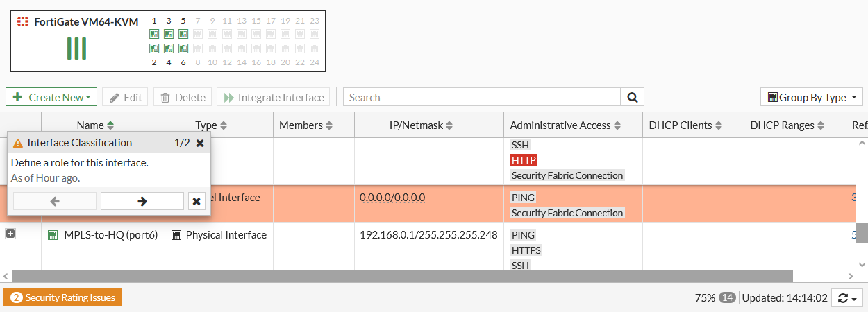Click the Delete button
The width and height of the screenshot is (868, 312).
tap(183, 98)
